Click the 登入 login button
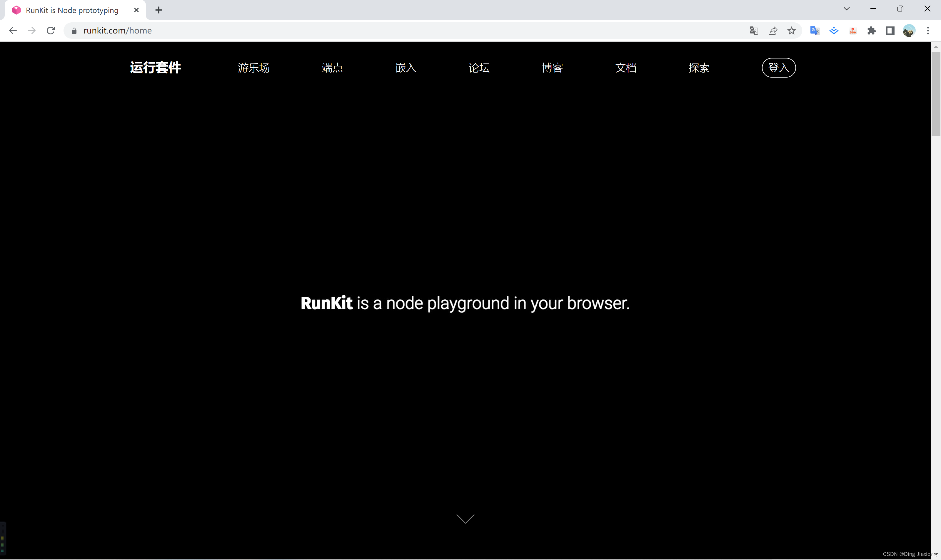The image size is (941, 560). click(778, 67)
